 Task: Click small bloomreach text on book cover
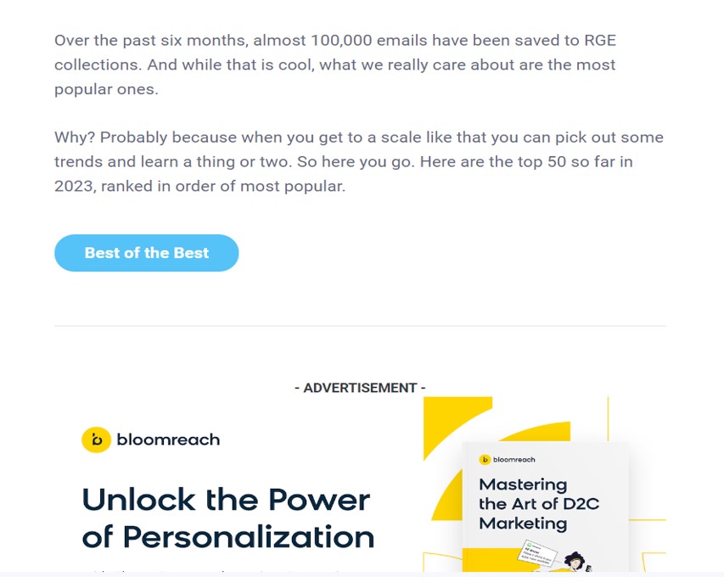point(514,460)
